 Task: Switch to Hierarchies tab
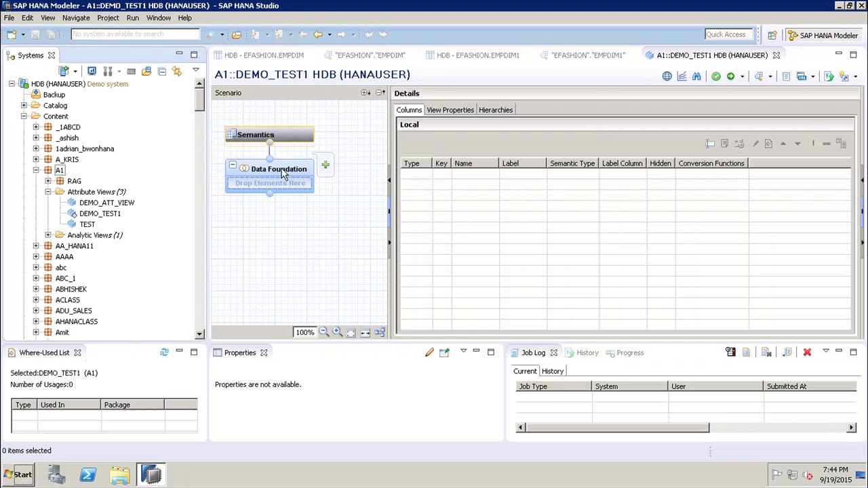point(496,110)
